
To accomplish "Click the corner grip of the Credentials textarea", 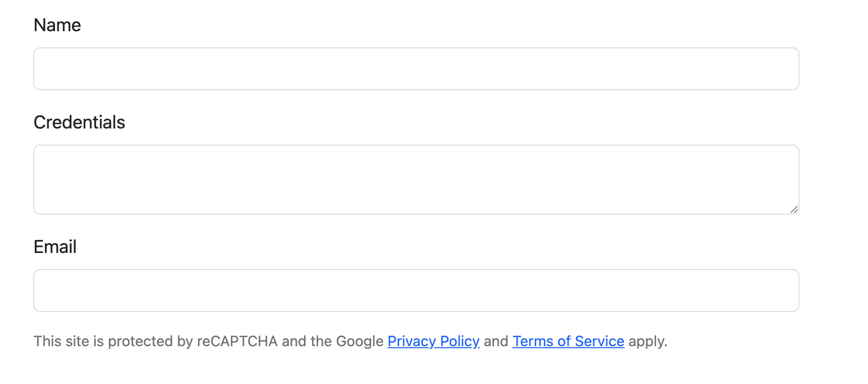I will [795, 209].
